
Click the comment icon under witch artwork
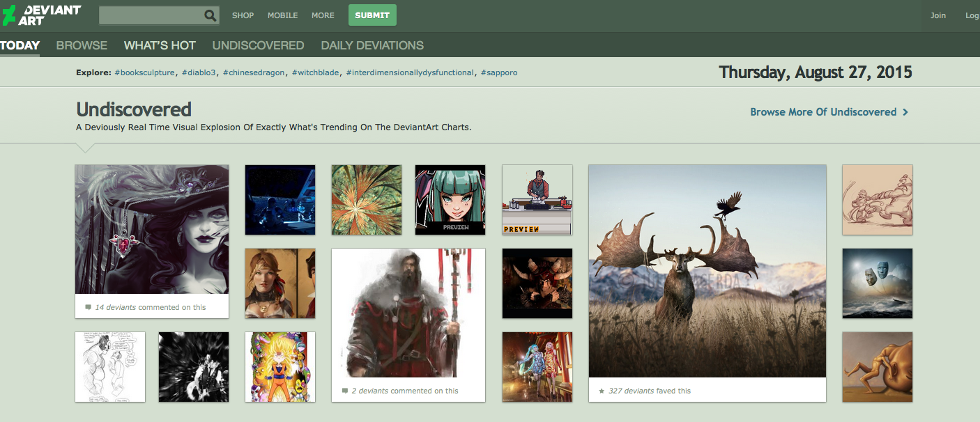[x=88, y=307]
